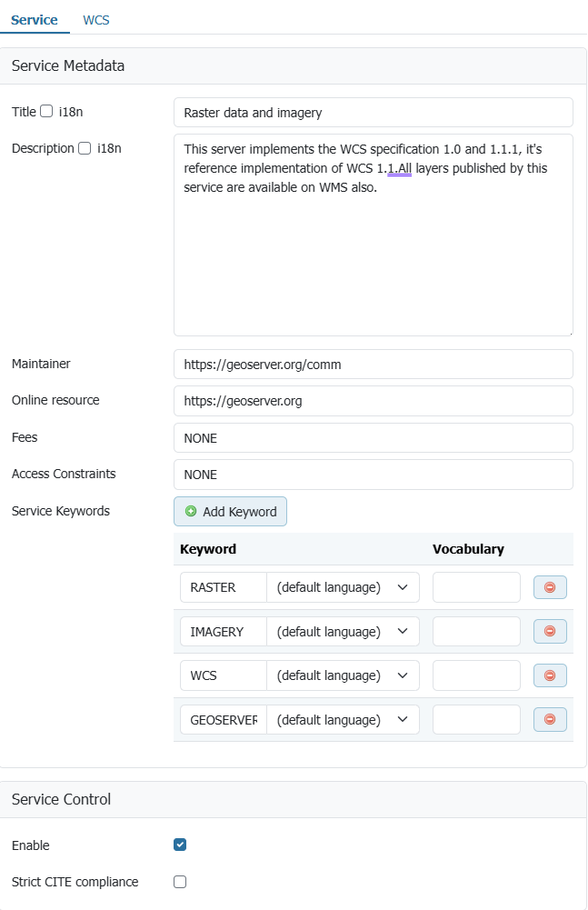Remove the IMAGERY keyword row
Screen dimensions: 588x910
pyautogui.click(x=550, y=631)
